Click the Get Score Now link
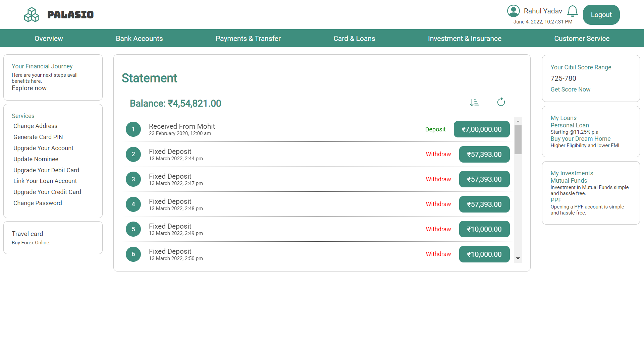 (570, 89)
